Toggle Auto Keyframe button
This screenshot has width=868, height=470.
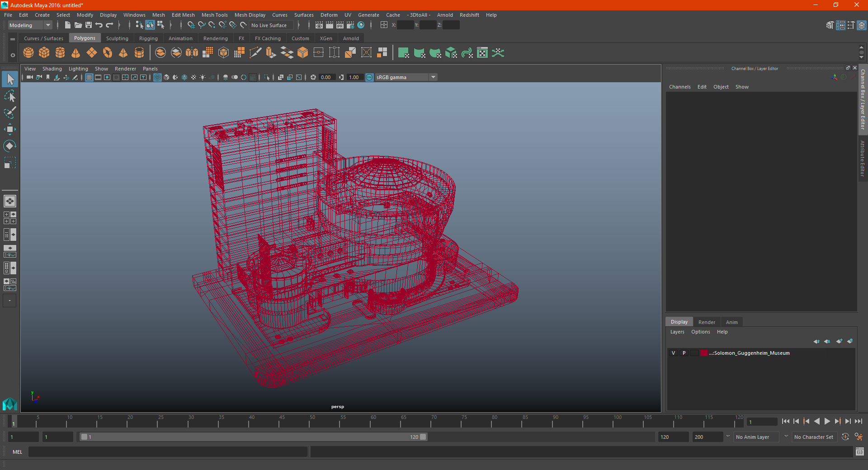tap(845, 437)
